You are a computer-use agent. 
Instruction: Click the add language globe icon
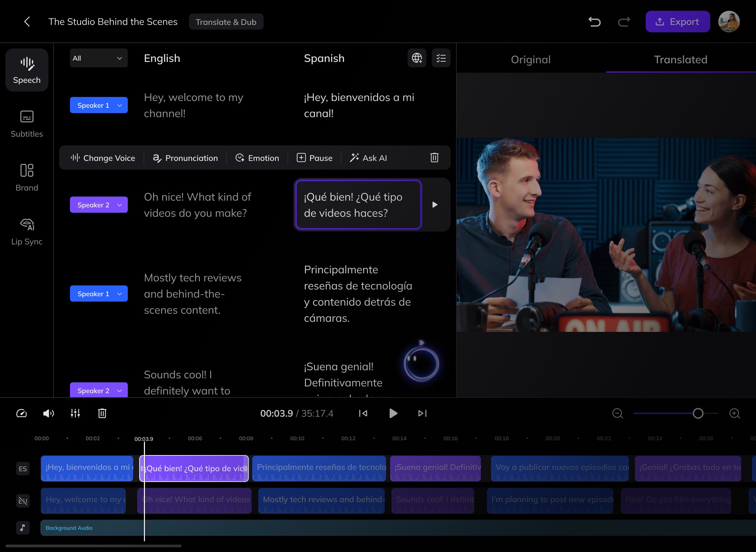417,58
